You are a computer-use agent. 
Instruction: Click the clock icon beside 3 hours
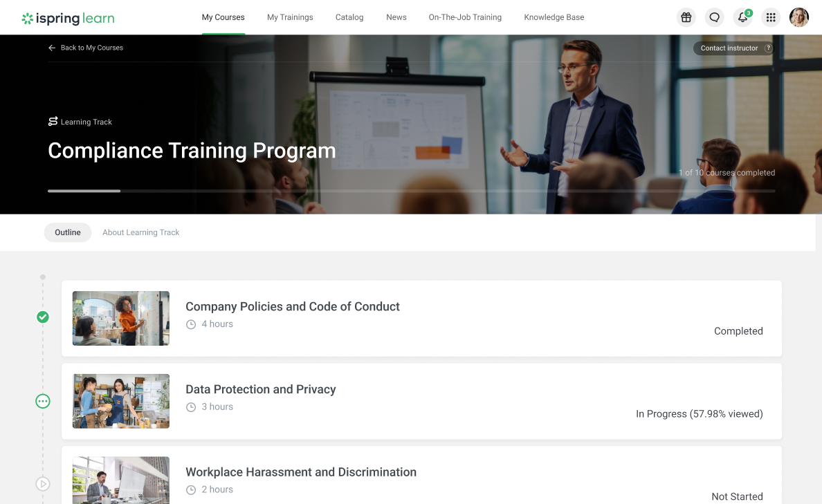[x=191, y=407]
